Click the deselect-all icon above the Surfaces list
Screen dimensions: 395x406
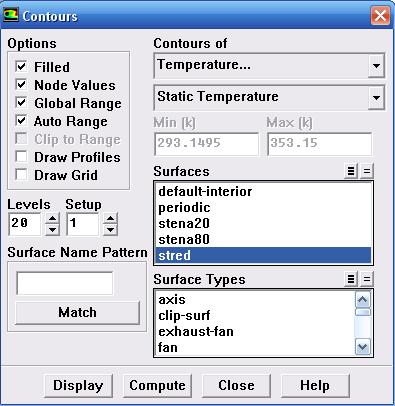367,171
